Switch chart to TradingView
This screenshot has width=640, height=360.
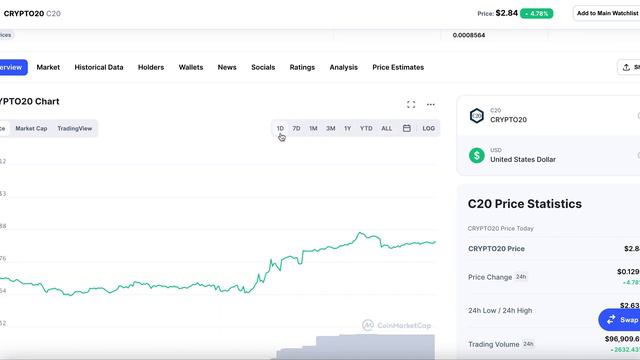click(75, 128)
